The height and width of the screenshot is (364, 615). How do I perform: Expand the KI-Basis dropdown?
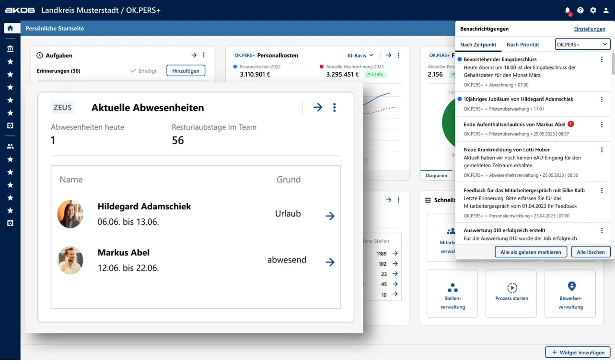click(360, 55)
